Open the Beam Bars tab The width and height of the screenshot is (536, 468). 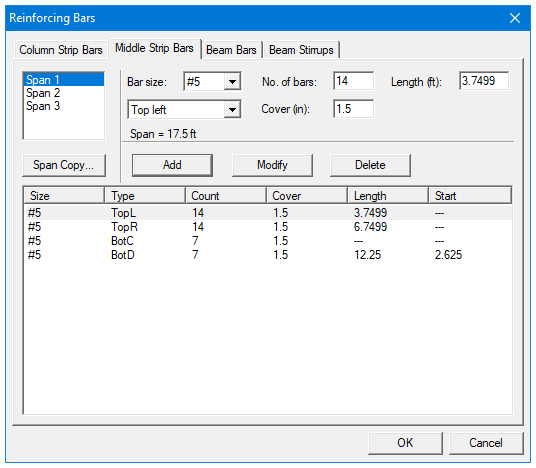(231, 50)
